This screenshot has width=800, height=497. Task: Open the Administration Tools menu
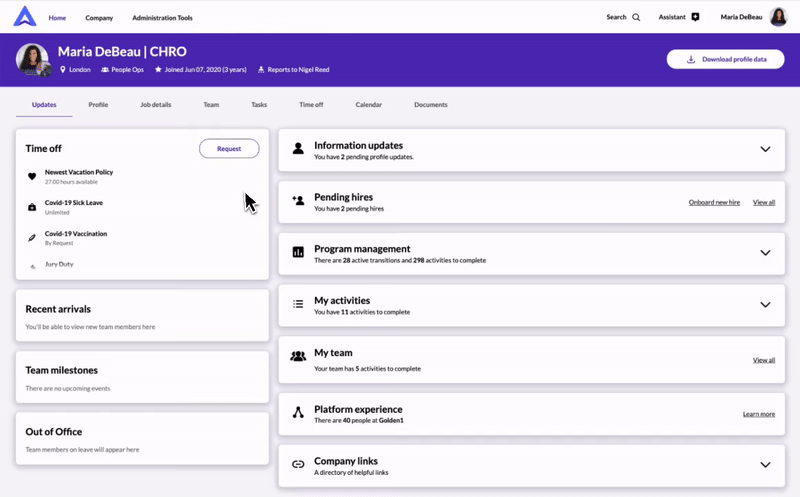[162, 18]
